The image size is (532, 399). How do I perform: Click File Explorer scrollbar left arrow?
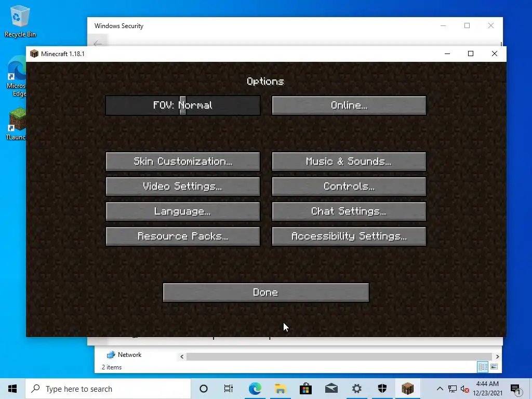point(182,356)
